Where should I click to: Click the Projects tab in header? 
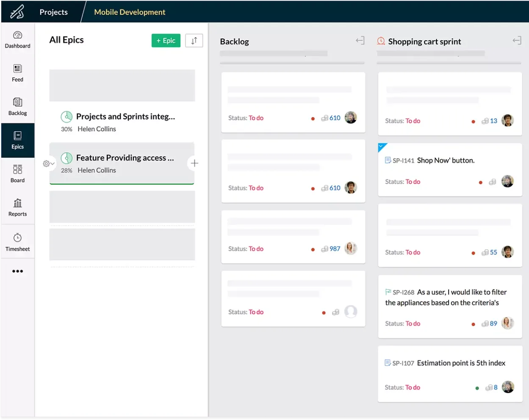pyautogui.click(x=53, y=12)
